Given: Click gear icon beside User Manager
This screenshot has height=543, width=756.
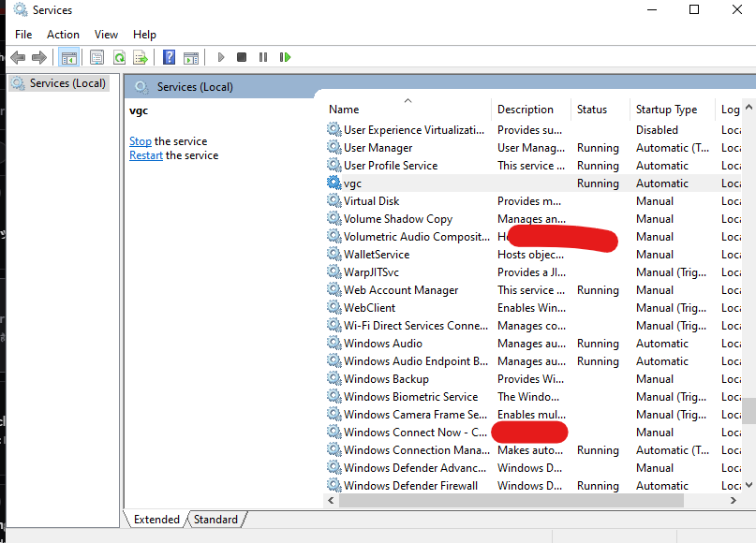Looking at the screenshot, I should 334,147.
